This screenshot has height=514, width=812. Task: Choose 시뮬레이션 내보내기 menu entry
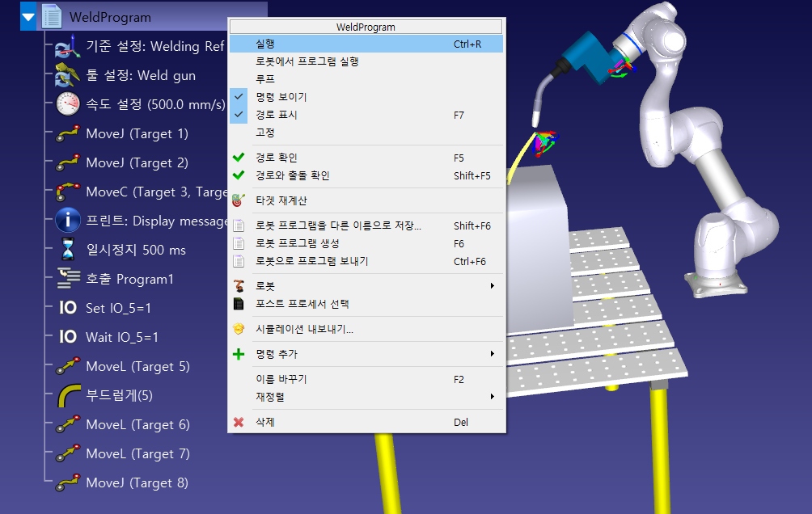pos(366,329)
